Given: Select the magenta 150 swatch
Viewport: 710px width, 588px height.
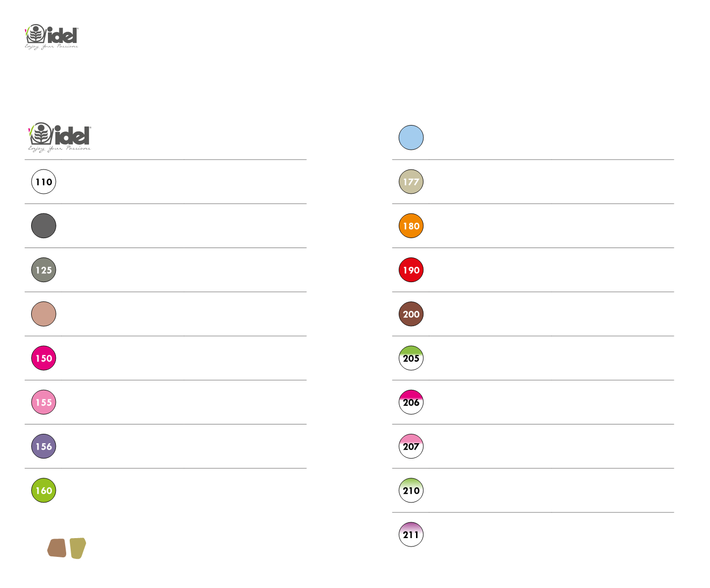Looking at the screenshot, I should coord(43,358).
